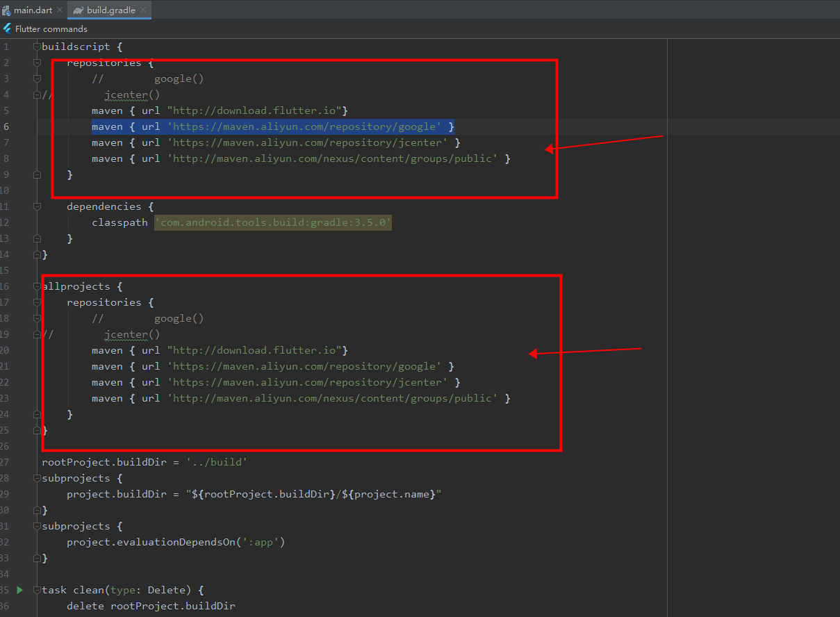840x617 pixels.
Task: Collapse the first subprojects block at line 28
Action: (x=37, y=478)
